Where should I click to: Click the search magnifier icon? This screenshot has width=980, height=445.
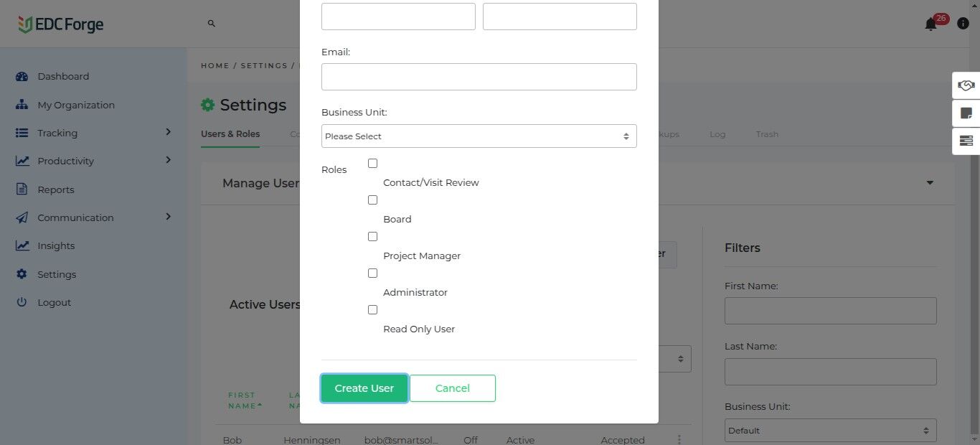pos(212,24)
